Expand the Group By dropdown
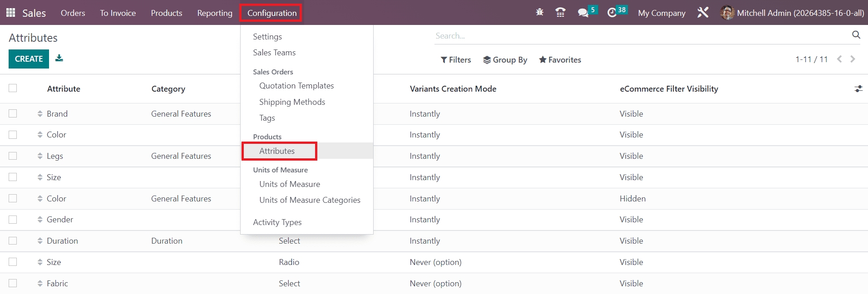868x294 pixels. pos(505,60)
